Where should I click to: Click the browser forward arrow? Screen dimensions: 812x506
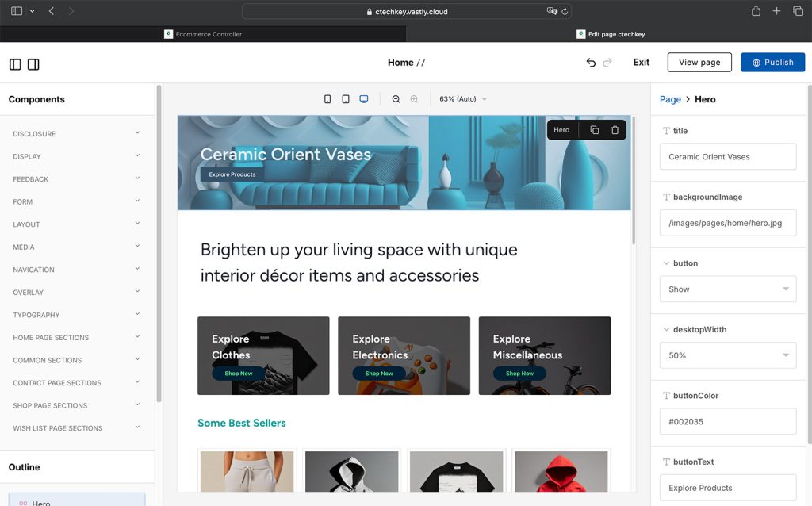pyautogui.click(x=71, y=11)
